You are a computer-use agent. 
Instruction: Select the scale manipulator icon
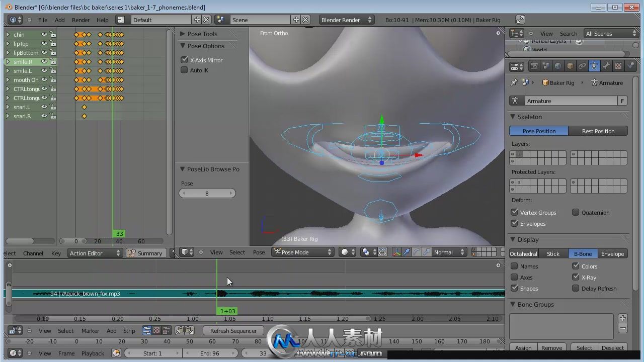(427, 252)
